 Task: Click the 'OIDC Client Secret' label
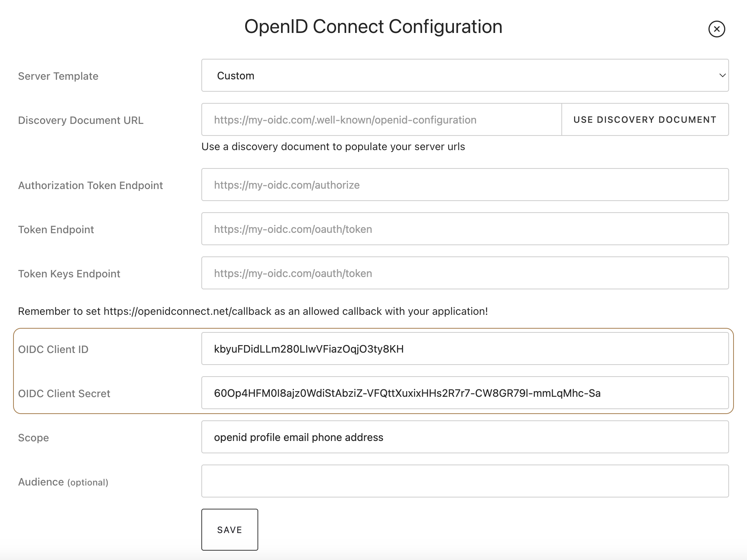[64, 393]
